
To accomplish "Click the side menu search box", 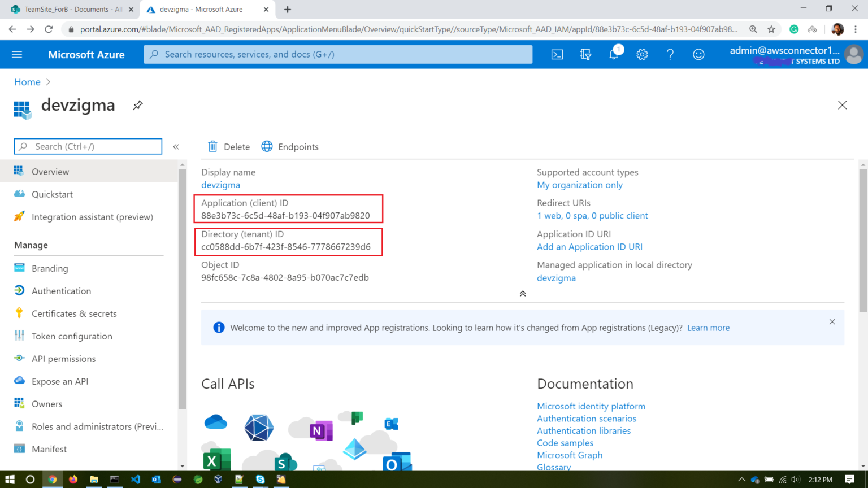I will click(88, 146).
